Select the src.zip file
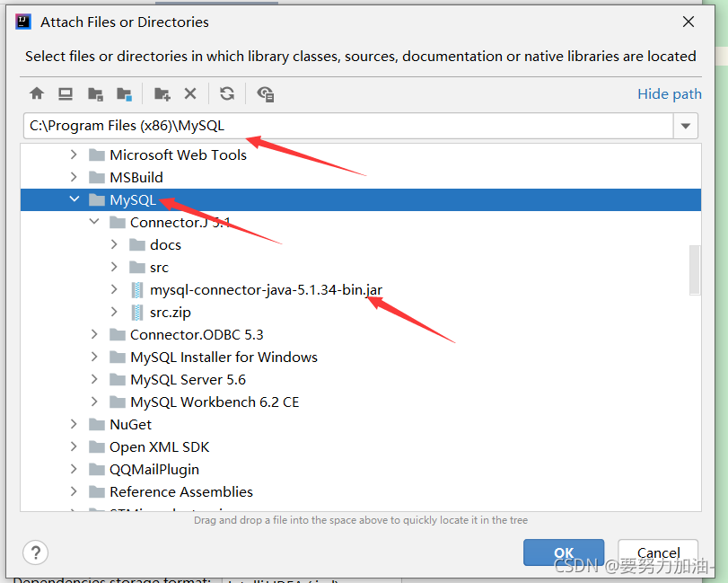Screen dimensions: 728x583 tap(171, 313)
